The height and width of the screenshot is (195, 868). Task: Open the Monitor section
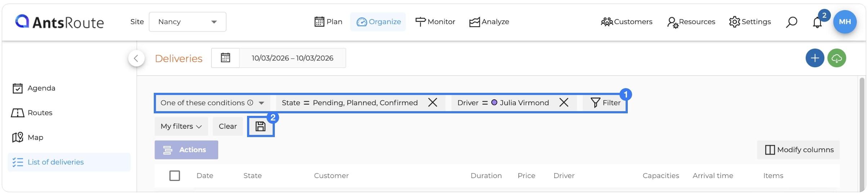pyautogui.click(x=435, y=22)
